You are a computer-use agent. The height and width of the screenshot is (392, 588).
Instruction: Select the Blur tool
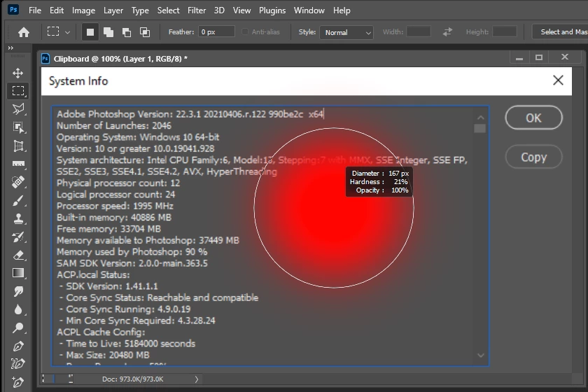click(18, 310)
